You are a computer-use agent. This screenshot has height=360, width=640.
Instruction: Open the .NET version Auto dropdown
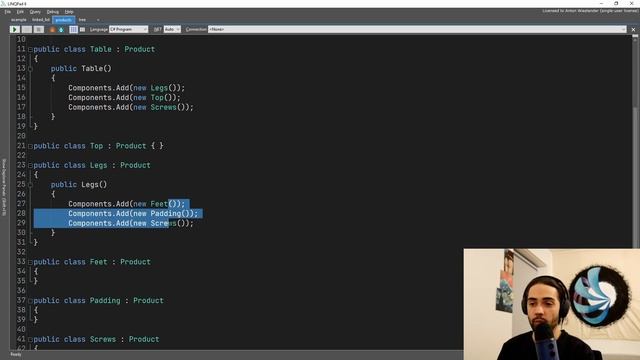[172, 29]
